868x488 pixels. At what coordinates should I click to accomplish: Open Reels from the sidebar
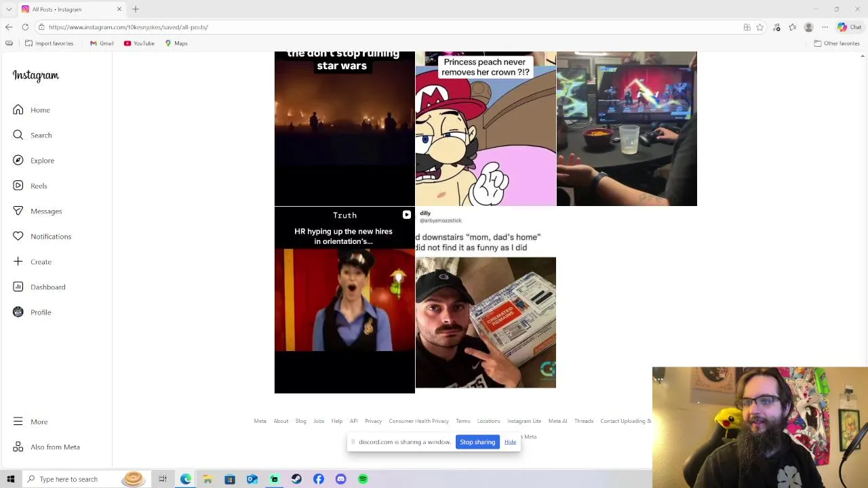[30, 186]
